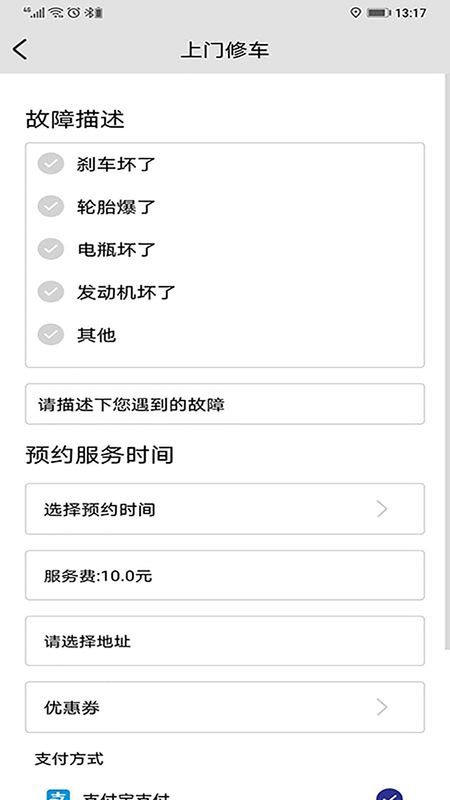The height and width of the screenshot is (800, 450).
Task: Tap the 选择预约时间 label text
Action: pos(99,509)
